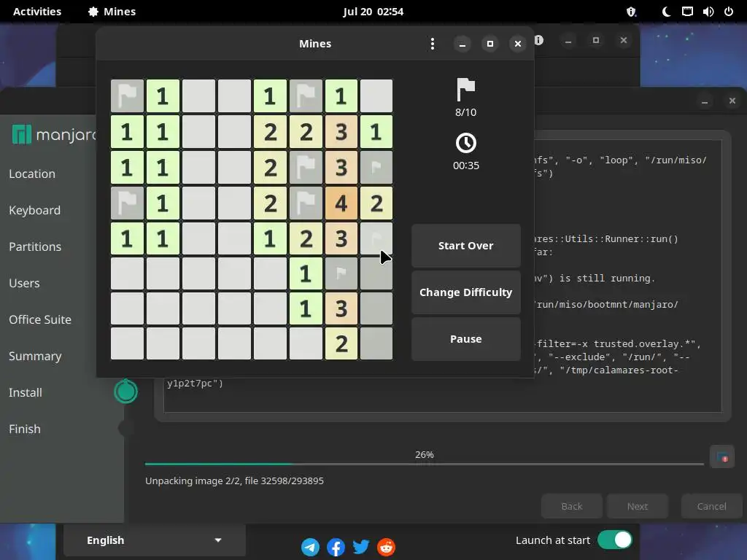Reveal the dark unrevealed cell in the bottom-right corner
747x560 pixels.
[376, 343]
